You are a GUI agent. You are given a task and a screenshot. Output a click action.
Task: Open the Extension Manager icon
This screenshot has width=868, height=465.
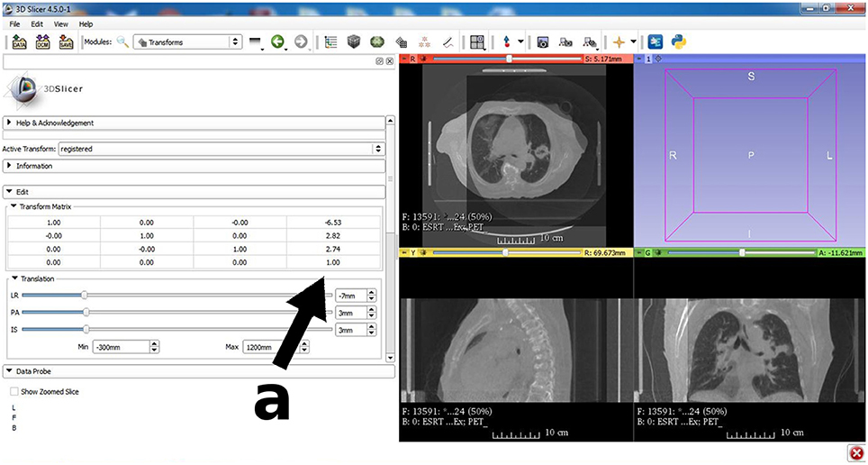[x=655, y=42]
